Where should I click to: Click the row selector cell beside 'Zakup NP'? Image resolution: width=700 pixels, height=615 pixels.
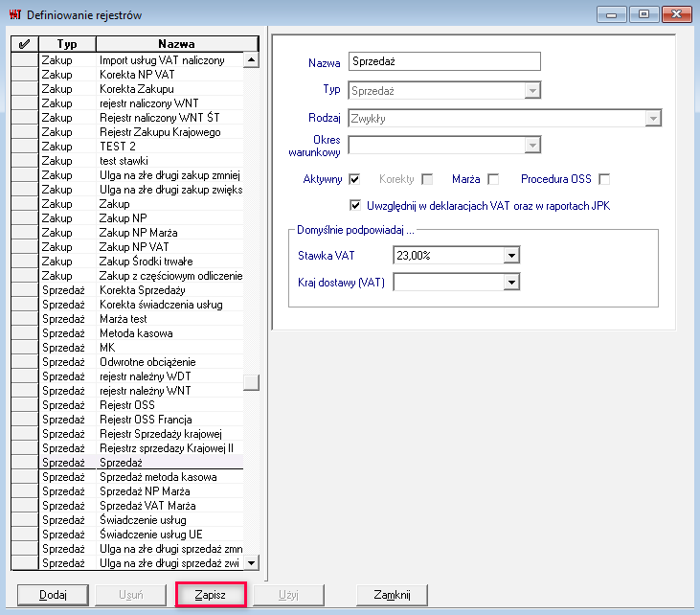tap(25, 218)
